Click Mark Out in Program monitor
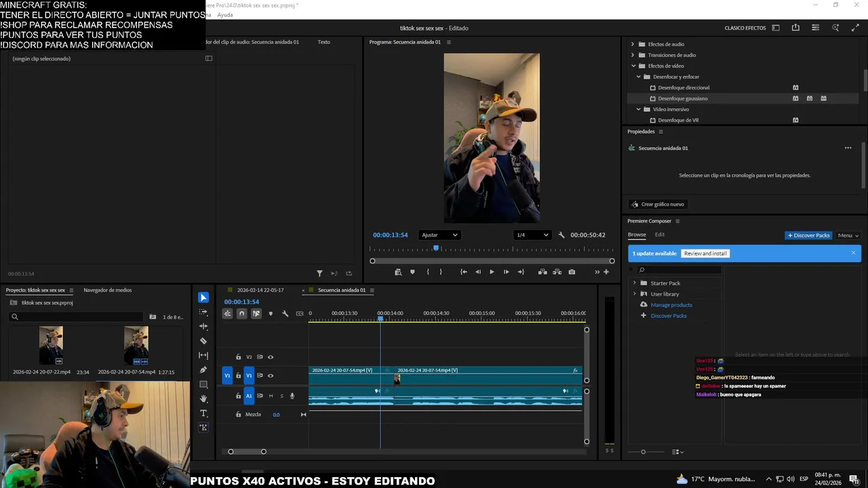The width and height of the screenshot is (868, 488). pos(441,272)
